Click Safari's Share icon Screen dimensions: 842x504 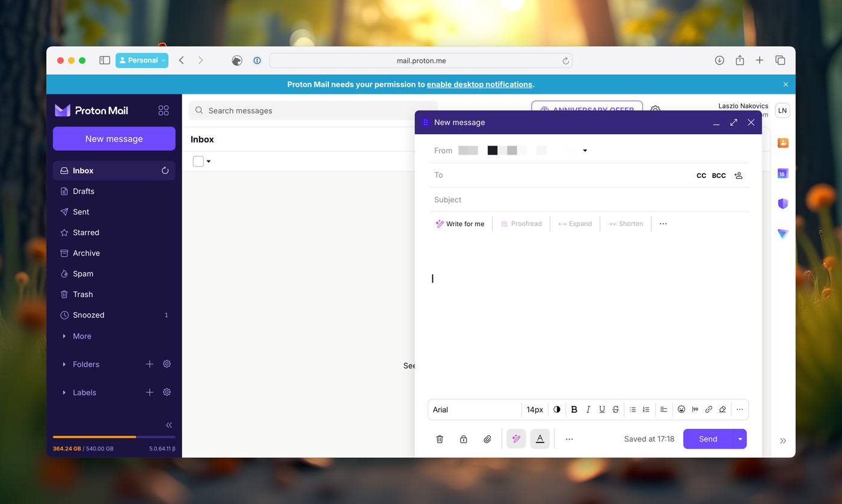click(740, 60)
